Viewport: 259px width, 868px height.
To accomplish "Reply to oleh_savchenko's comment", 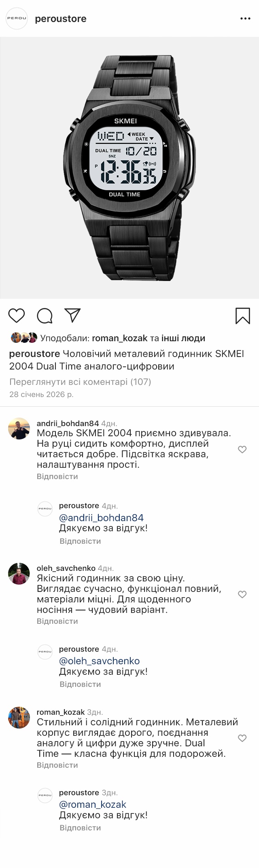I will (57, 621).
